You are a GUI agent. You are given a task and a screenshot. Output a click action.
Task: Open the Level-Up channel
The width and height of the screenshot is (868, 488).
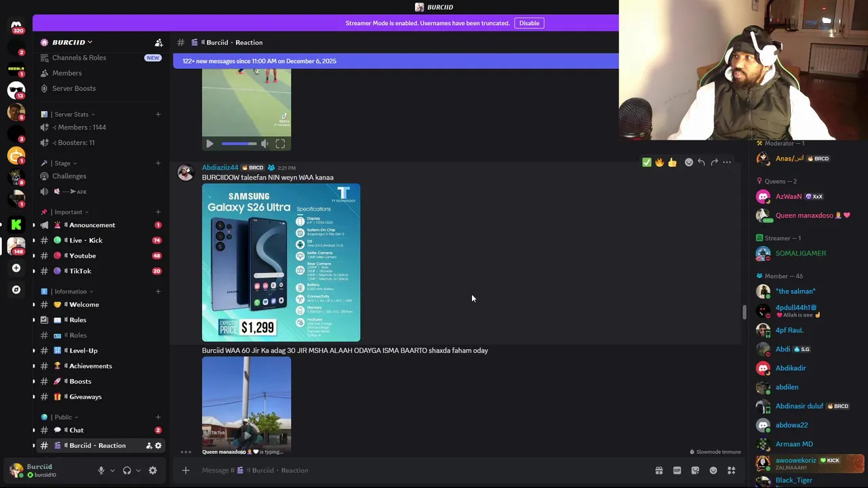tap(100, 350)
